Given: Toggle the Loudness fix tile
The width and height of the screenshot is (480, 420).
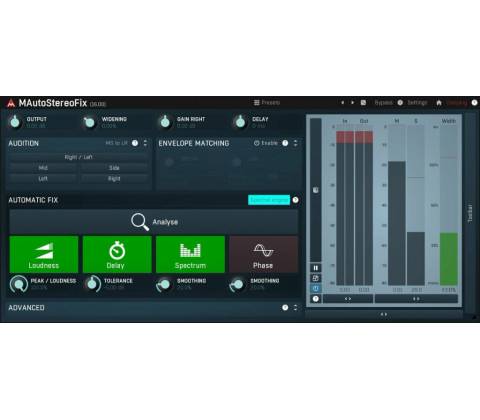Looking at the screenshot, I should [x=44, y=255].
